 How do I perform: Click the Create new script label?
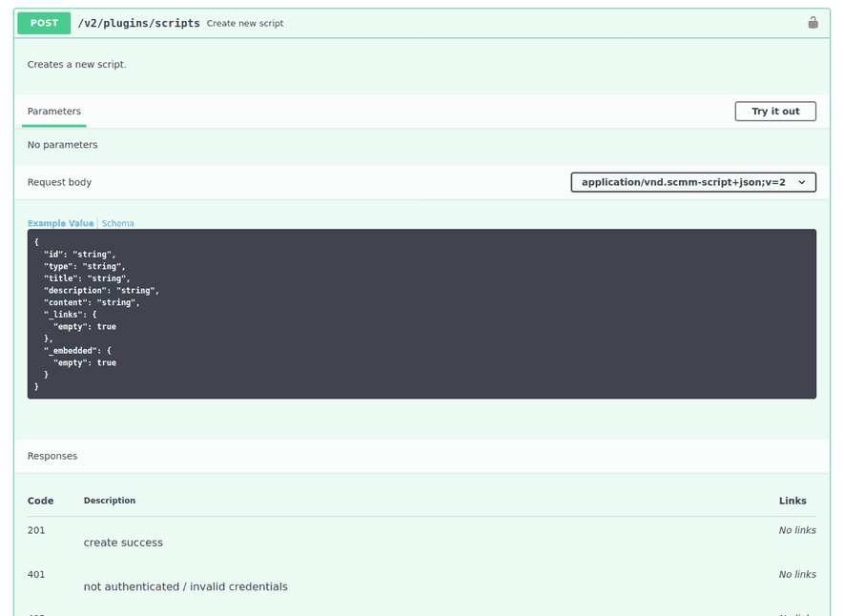[246, 23]
